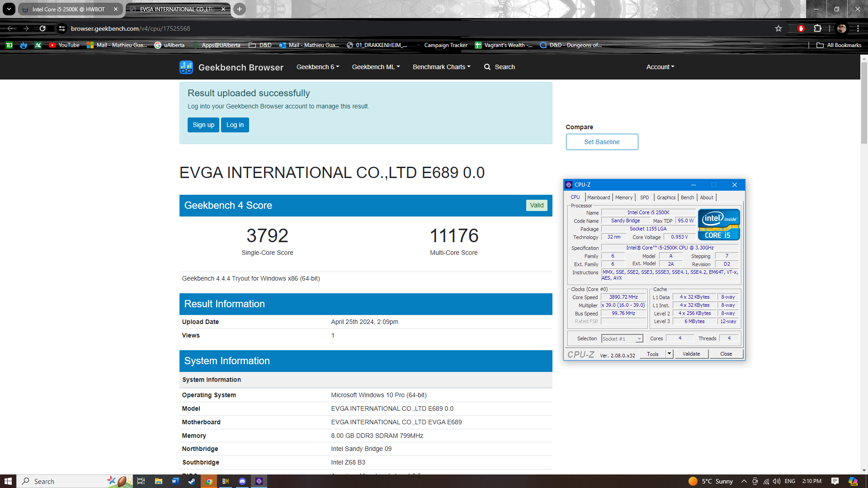The image size is (868, 488).
Task: Click the Tools button in CPU-Z
Action: click(x=653, y=354)
